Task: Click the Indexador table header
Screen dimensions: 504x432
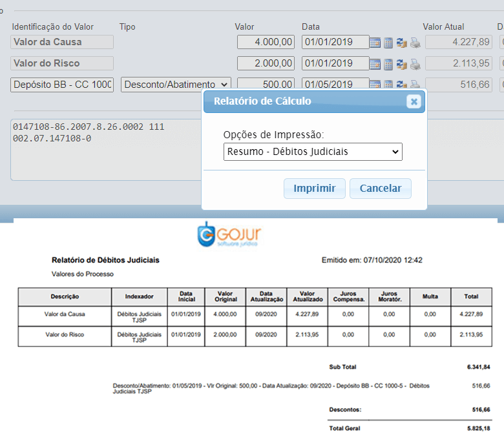Action: (139, 296)
